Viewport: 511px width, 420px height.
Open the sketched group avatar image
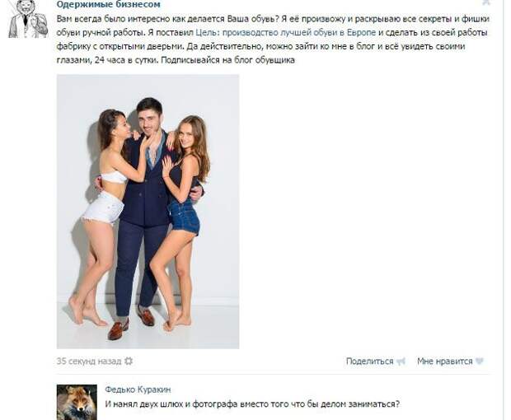pos(28,19)
